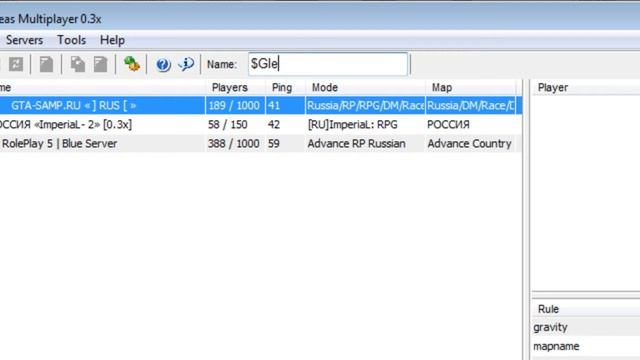This screenshot has width=640, height=360.
Task: Select the mapname rule row
Action: [x=586, y=346]
